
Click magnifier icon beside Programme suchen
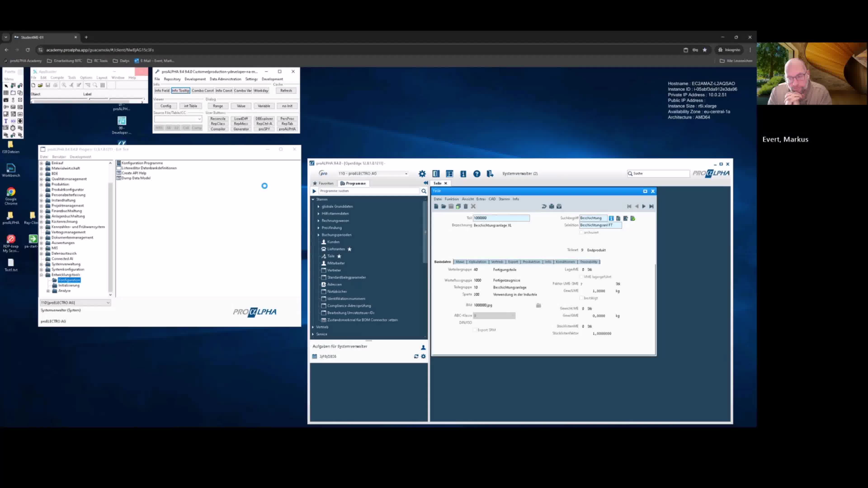click(424, 191)
